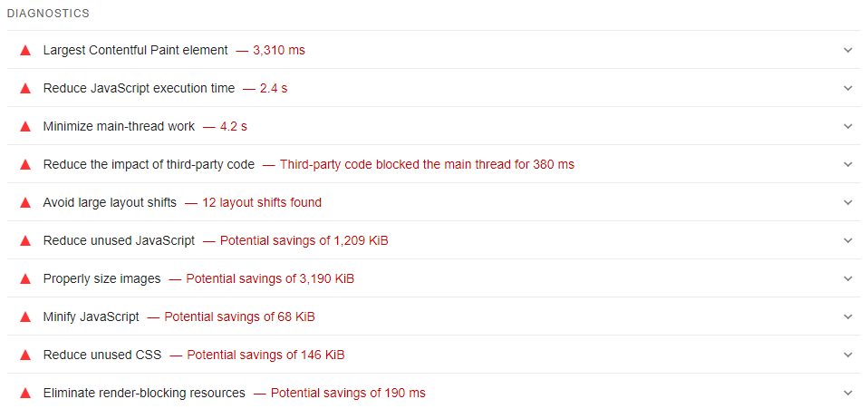Screen dimensions: 868x409
Task: Expand Eliminate render-blocking resources chevron
Action: (848, 394)
